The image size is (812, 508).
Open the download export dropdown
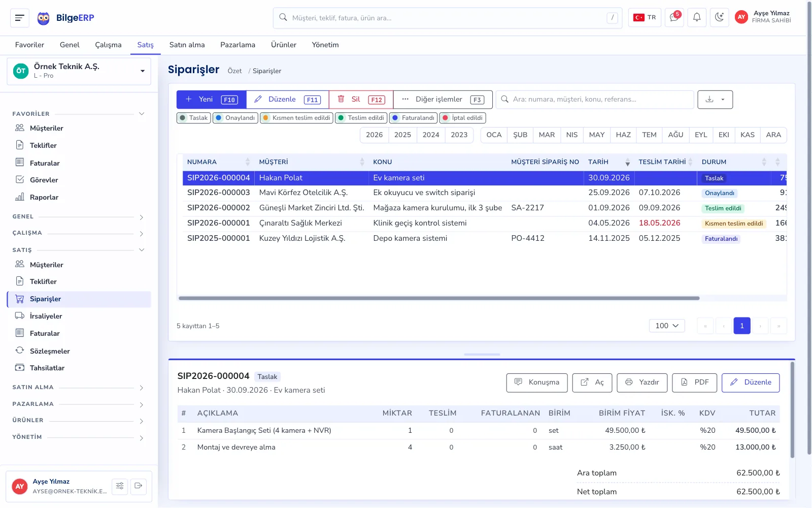[715, 100]
